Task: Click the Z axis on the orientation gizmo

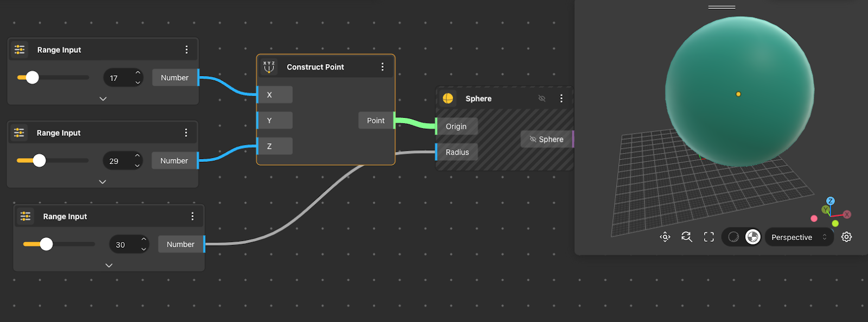Action: tap(830, 201)
